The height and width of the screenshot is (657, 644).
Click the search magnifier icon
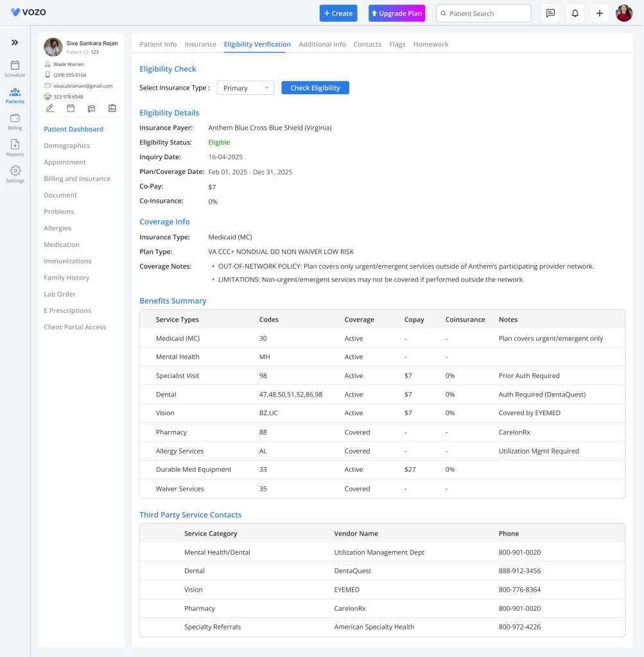[443, 13]
